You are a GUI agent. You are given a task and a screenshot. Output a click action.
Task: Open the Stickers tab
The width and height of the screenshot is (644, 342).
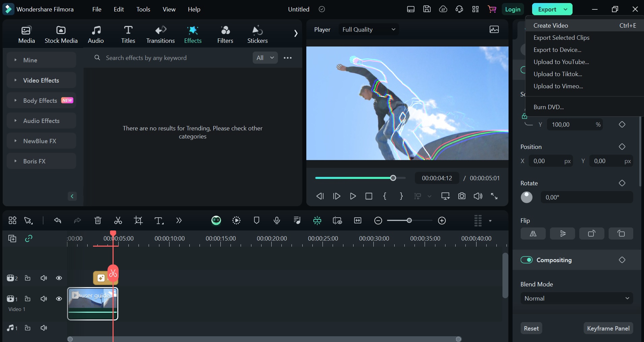(x=257, y=34)
